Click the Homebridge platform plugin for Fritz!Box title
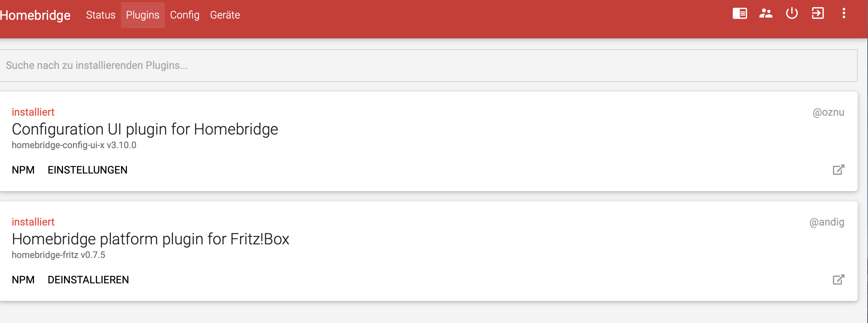Screen dimensions: 868x323 click(150, 239)
